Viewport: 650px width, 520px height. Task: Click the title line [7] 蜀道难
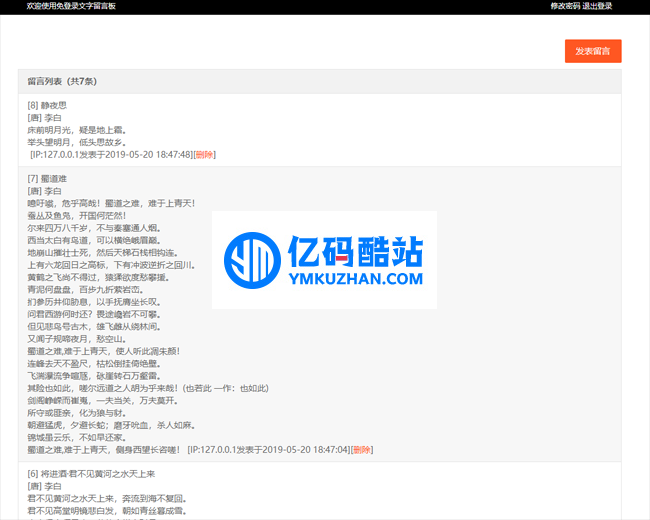point(47,179)
